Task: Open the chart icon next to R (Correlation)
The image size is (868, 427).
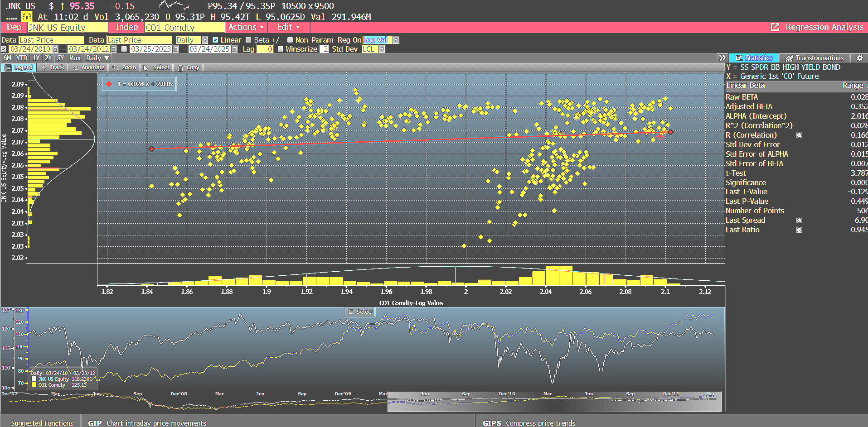Action: 799,135
